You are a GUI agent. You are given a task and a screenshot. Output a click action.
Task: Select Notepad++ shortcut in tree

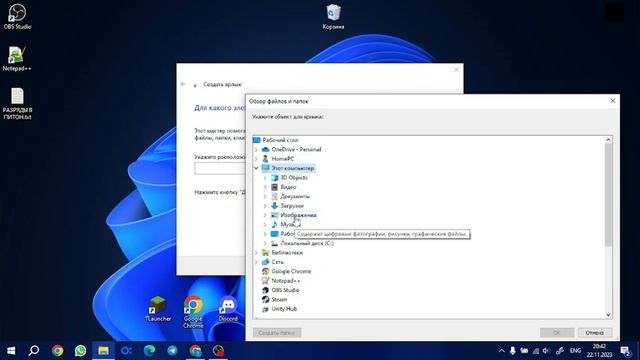(285, 281)
